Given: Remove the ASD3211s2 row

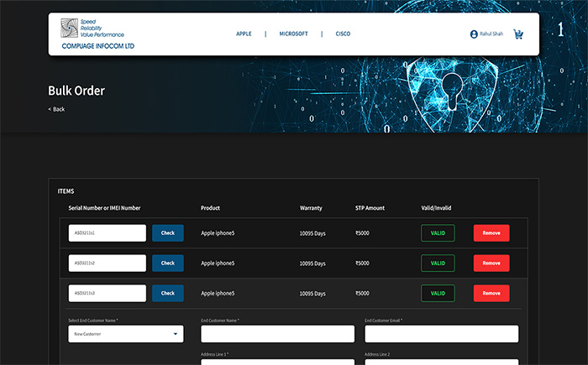Looking at the screenshot, I should click(491, 263).
